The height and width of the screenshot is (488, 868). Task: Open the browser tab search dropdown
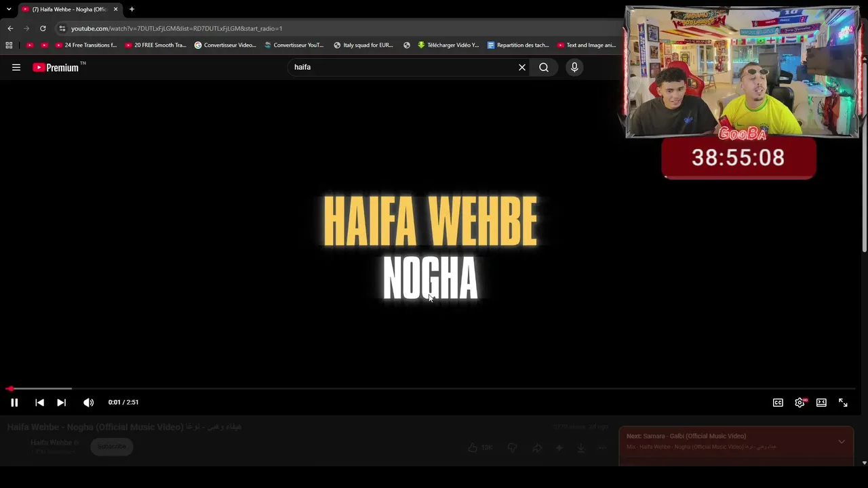click(9, 9)
